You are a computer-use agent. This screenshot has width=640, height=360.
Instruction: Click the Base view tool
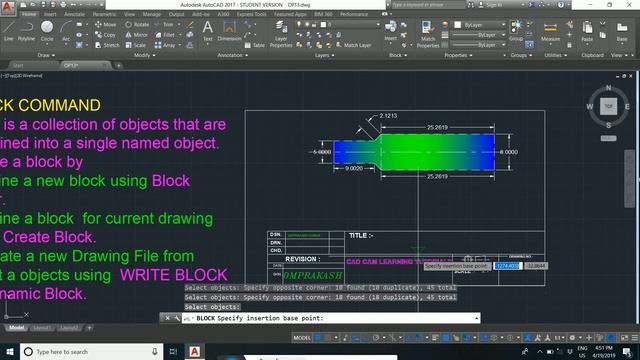click(622, 32)
